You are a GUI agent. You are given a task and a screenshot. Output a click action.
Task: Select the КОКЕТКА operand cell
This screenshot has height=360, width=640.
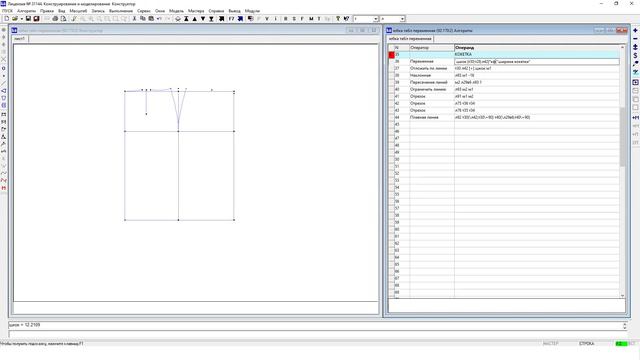click(x=537, y=54)
